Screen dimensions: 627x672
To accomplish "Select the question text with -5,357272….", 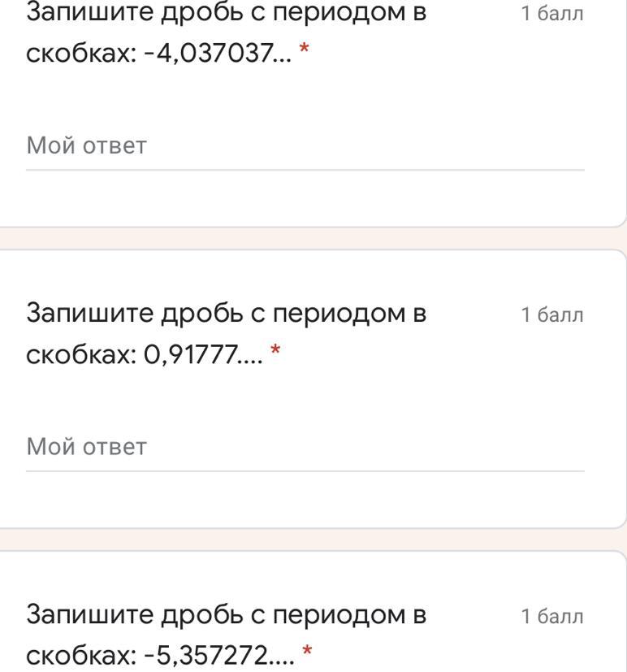I will 226,635.
